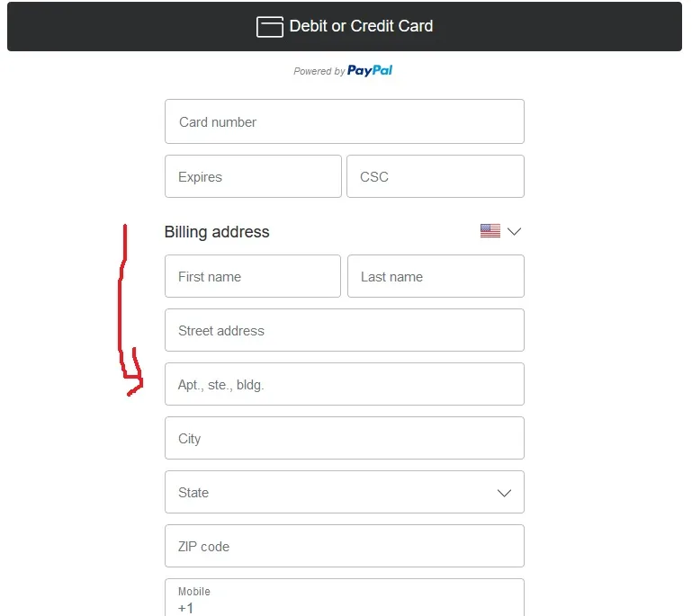Click the Street address field
The image size is (692, 616).
tap(344, 331)
